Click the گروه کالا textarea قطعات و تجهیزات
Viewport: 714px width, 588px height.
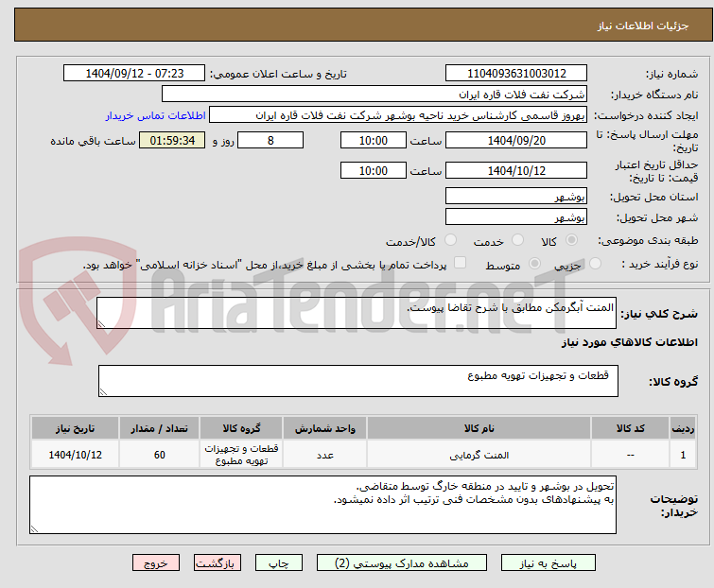pos(357,381)
